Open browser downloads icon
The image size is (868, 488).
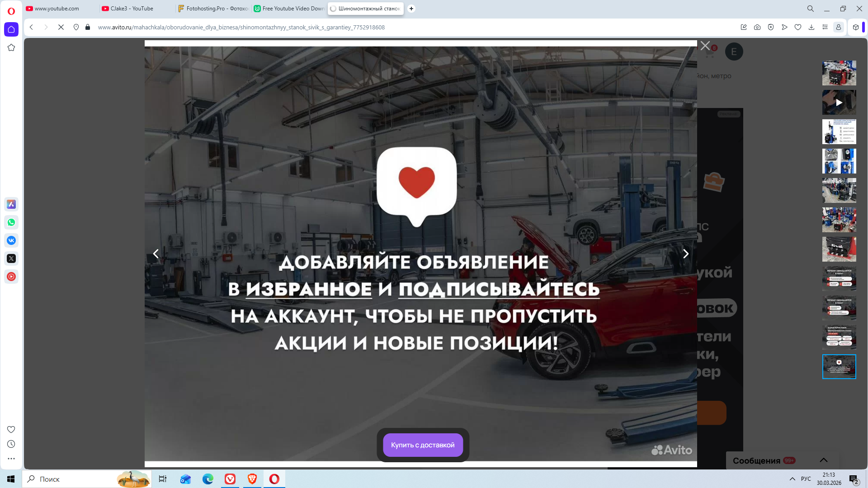point(811,27)
